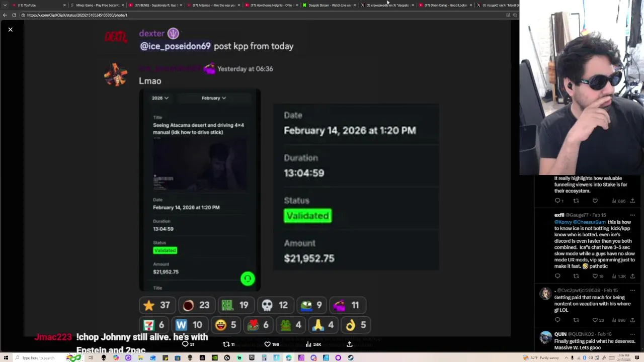644x362 pixels.
Task: Click the OK hand reaction with 5
Action: click(356, 325)
